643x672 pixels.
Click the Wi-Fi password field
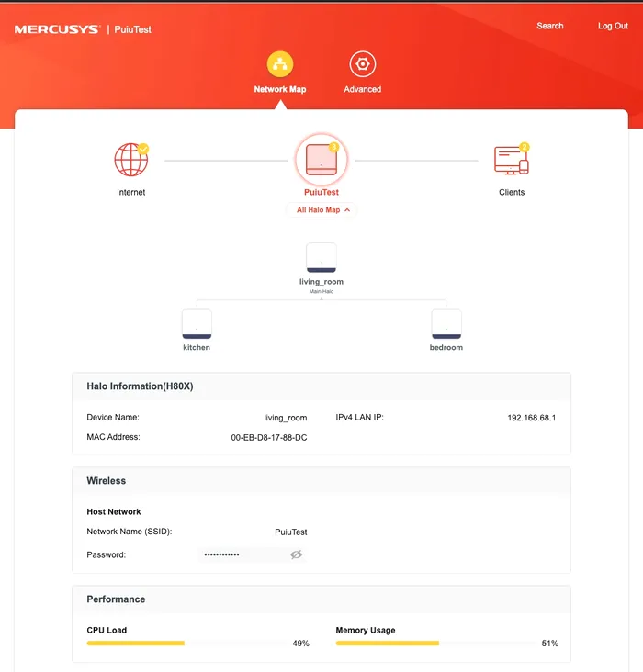(241, 554)
